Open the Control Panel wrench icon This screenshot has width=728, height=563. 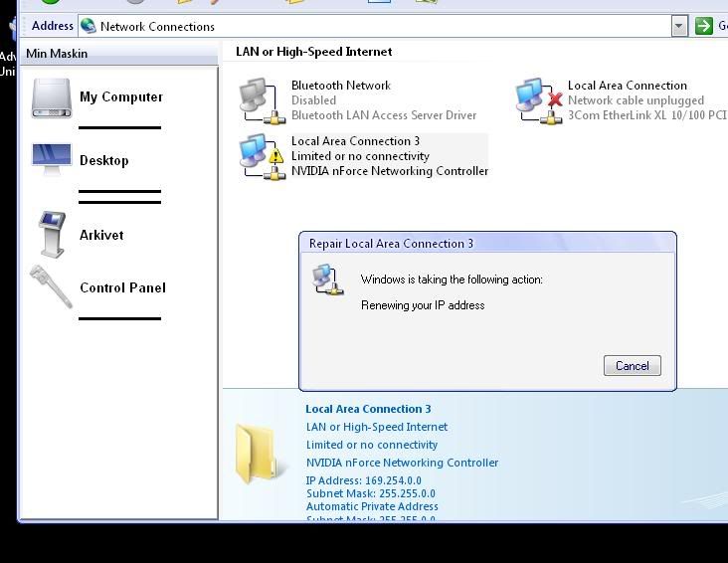[51, 286]
